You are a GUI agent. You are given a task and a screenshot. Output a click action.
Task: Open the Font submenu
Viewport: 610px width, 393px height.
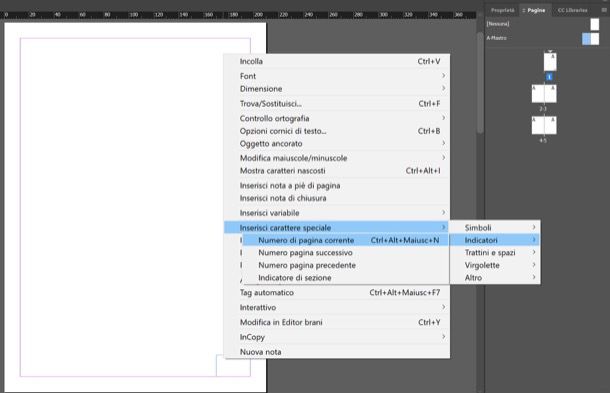337,76
